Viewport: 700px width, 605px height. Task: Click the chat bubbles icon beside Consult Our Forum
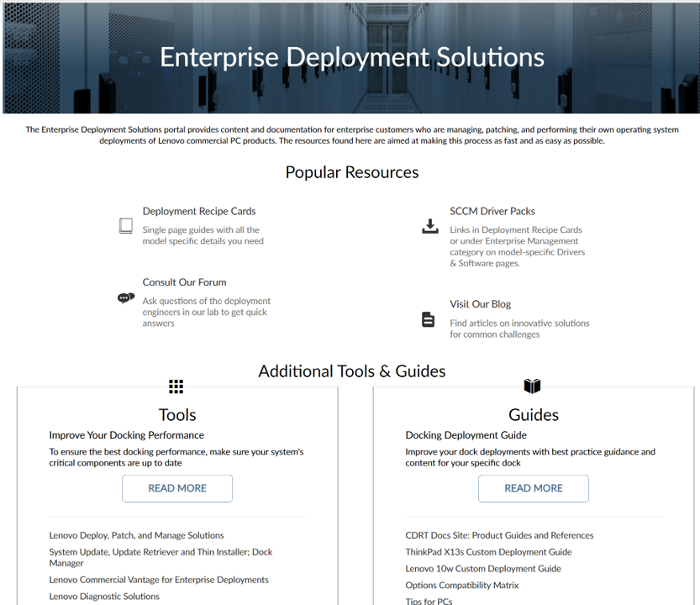pyautogui.click(x=126, y=297)
